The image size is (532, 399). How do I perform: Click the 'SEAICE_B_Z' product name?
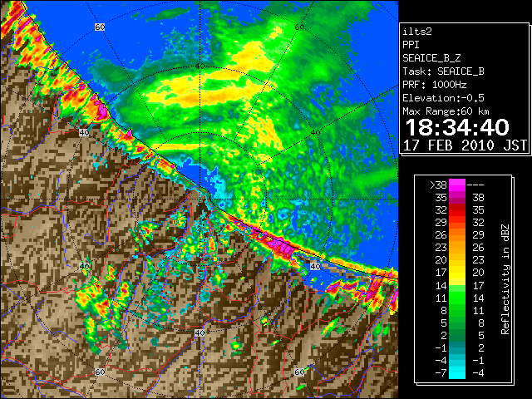tap(431, 58)
